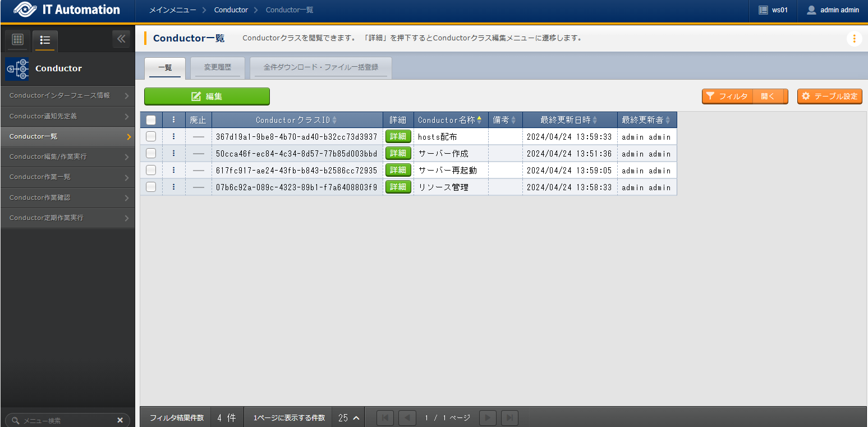Screen dimensions: 868x427
Task: Clear the menu search with X icon
Action: (x=120, y=420)
